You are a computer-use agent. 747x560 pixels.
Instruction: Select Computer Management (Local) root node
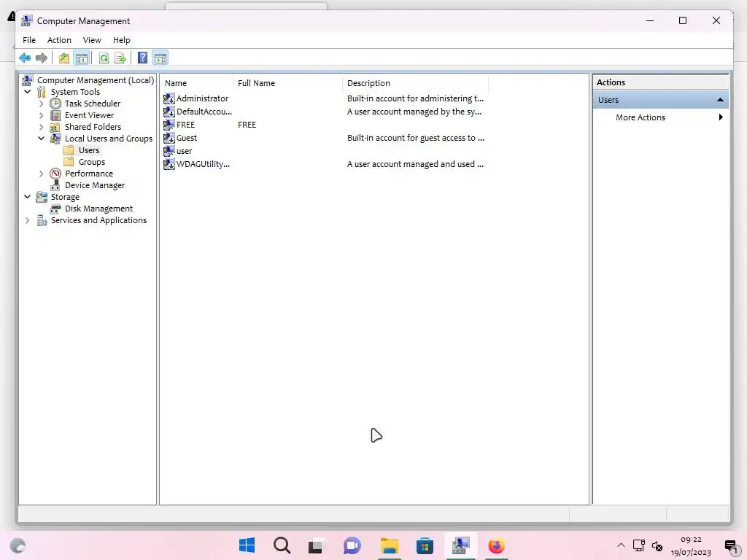(x=96, y=80)
